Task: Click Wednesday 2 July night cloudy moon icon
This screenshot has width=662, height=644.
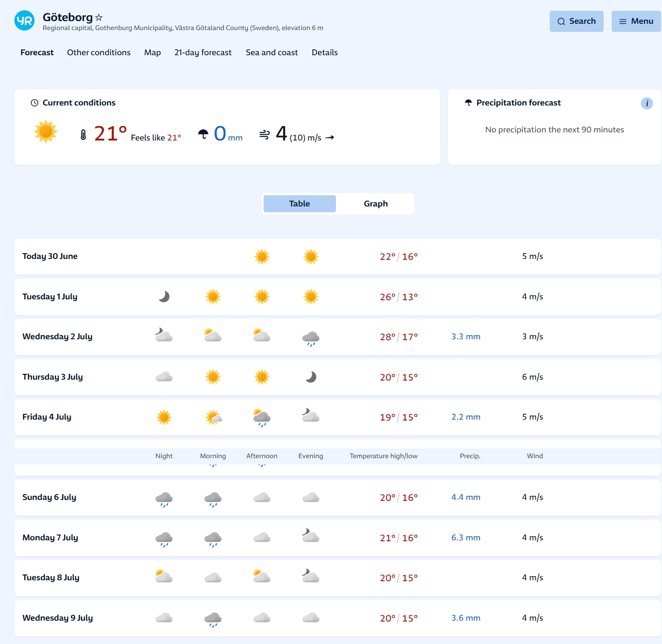Action: click(x=164, y=335)
